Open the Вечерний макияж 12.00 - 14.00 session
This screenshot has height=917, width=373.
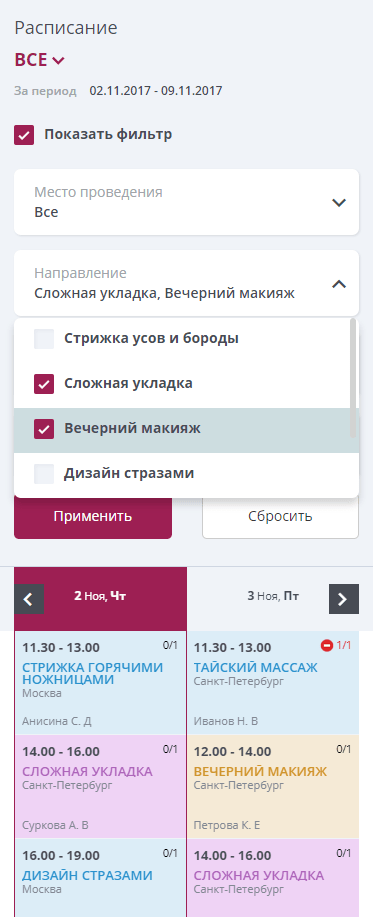coord(272,787)
